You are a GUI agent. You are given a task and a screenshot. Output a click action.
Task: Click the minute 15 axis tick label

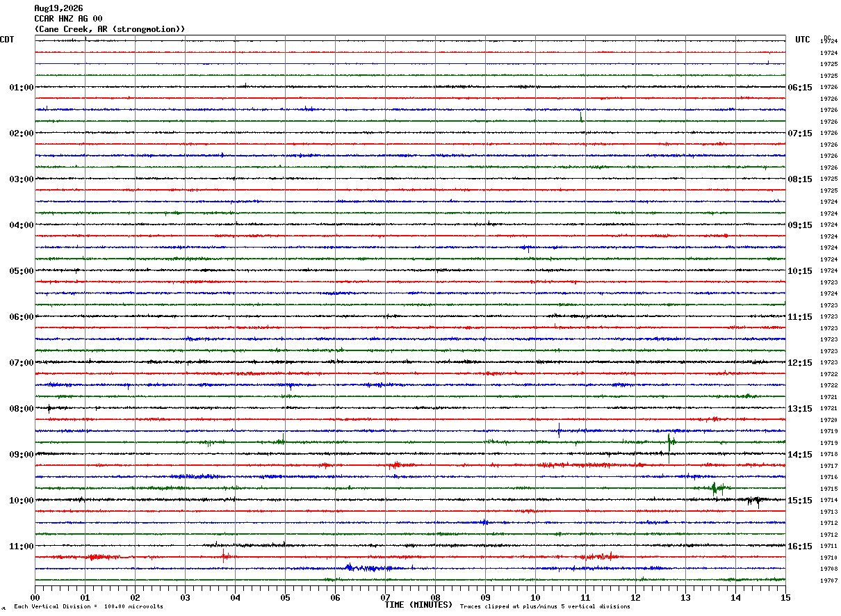click(785, 597)
